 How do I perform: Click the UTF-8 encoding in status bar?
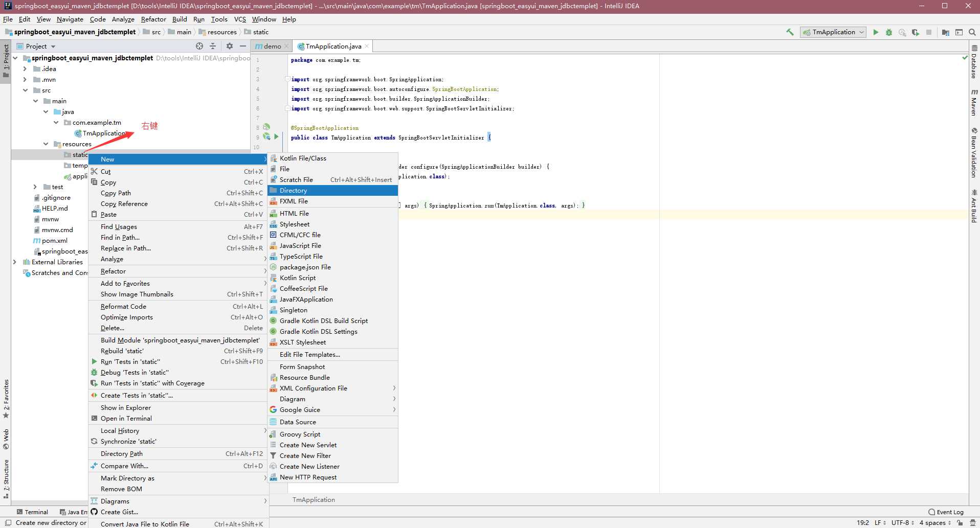(x=903, y=522)
